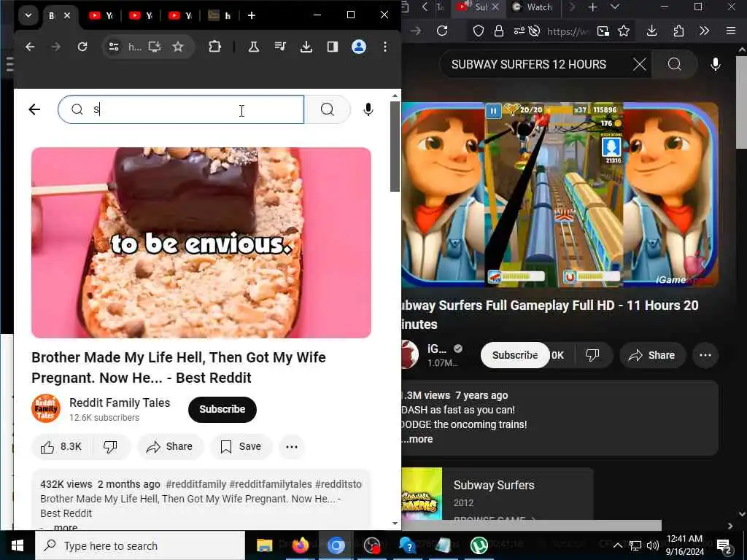Start voice search in Firefox YouTube

tap(716, 64)
